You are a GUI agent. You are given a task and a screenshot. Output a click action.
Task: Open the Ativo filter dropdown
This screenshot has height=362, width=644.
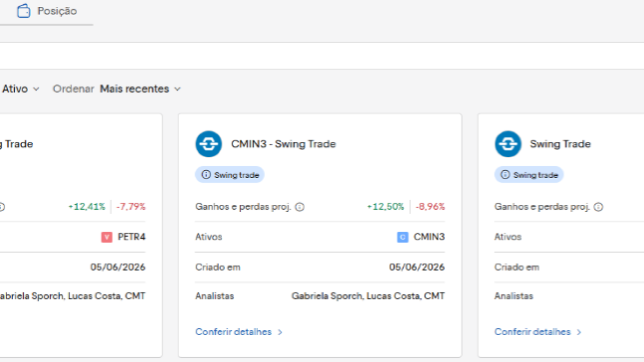pyautogui.click(x=20, y=89)
